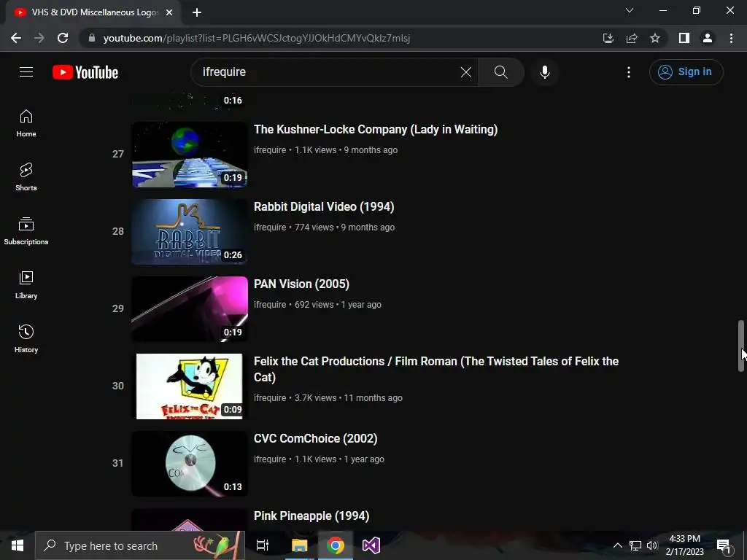The image size is (747, 560).
Task: Open Visual Studio from taskbar
Action: pyautogui.click(x=371, y=545)
